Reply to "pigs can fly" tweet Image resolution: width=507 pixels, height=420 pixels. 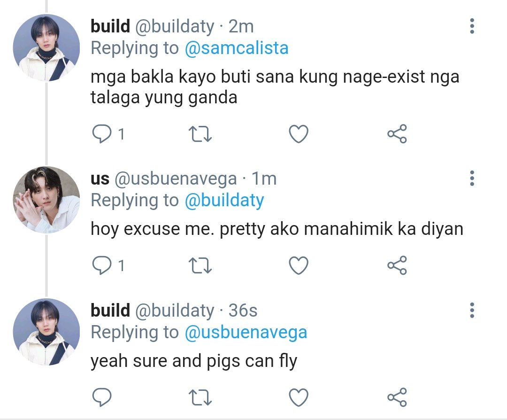pos(102,397)
